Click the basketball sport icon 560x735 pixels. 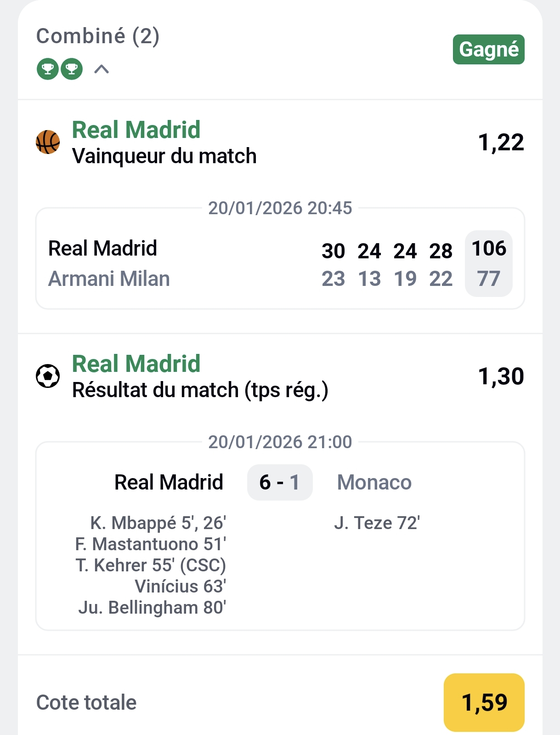(48, 142)
